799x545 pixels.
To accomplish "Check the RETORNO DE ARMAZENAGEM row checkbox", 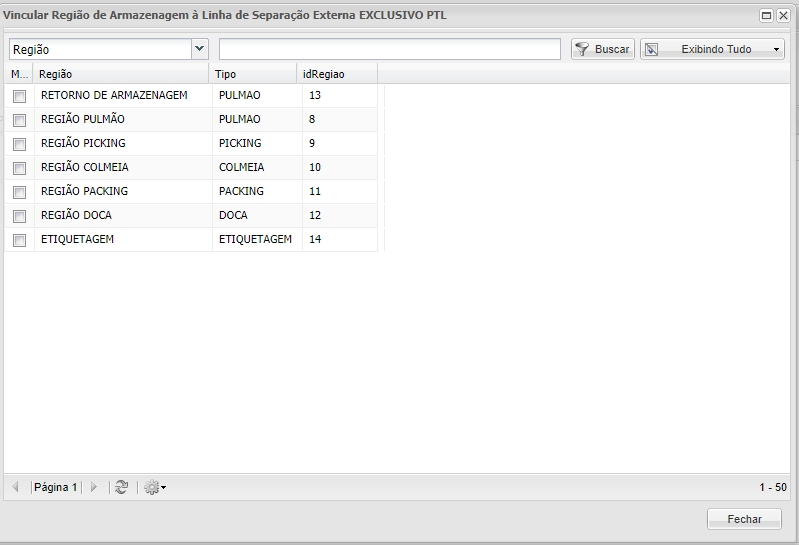I will coord(19,96).
